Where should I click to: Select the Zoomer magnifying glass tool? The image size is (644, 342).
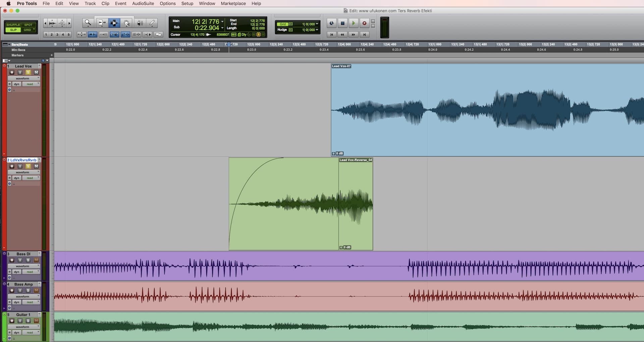(88, 23)
